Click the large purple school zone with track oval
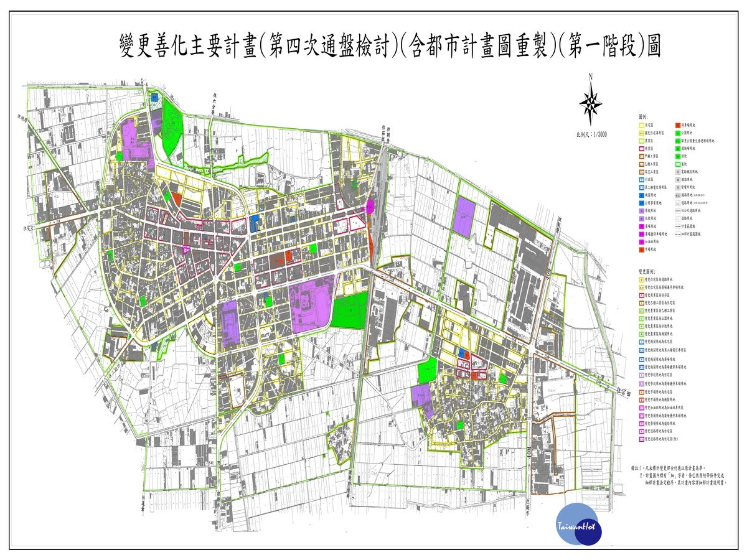 (x=313, y=306)
